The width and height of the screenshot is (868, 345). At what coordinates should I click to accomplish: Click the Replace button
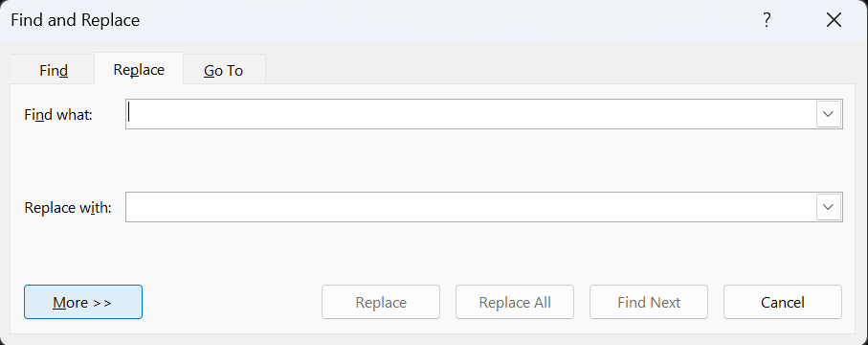tap(381, 302)
